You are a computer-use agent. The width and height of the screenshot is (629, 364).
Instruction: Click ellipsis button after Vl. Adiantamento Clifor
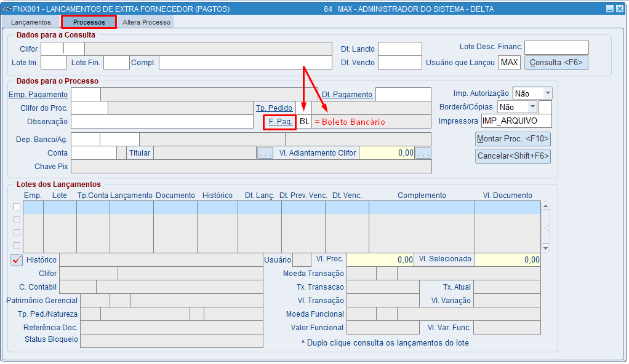coord(423,153)
